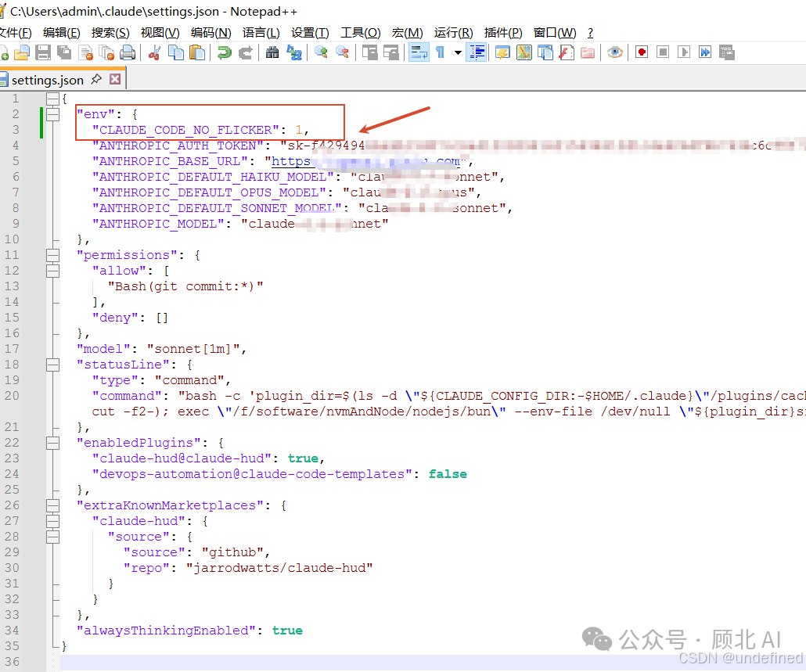806x672 pixels.
Task: Save current recorded macro icon
Action: pos(726,52)
